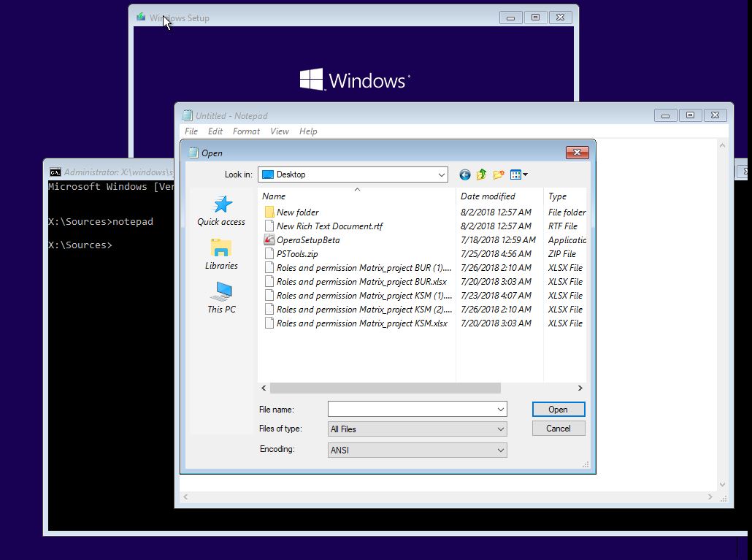
Task: Click Notepad vertical scrollbar up arrow
Action: [722, 145]
